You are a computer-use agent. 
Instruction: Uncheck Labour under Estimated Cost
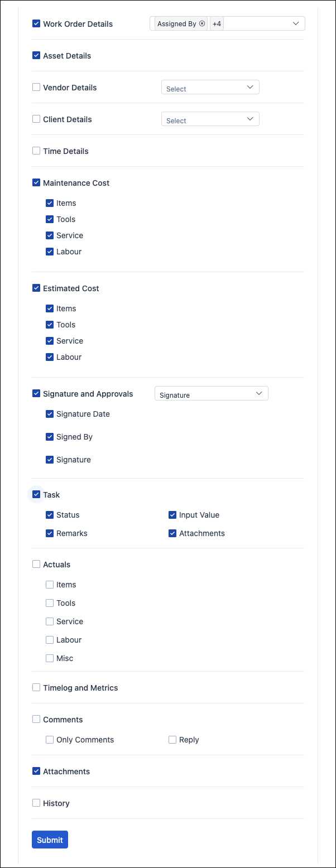pos(50,358)
